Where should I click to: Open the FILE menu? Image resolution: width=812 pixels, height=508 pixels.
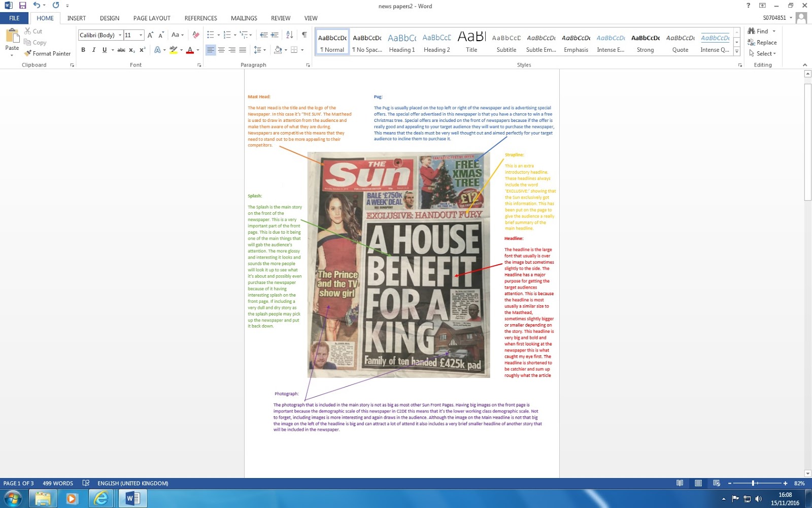click(14, 18)
